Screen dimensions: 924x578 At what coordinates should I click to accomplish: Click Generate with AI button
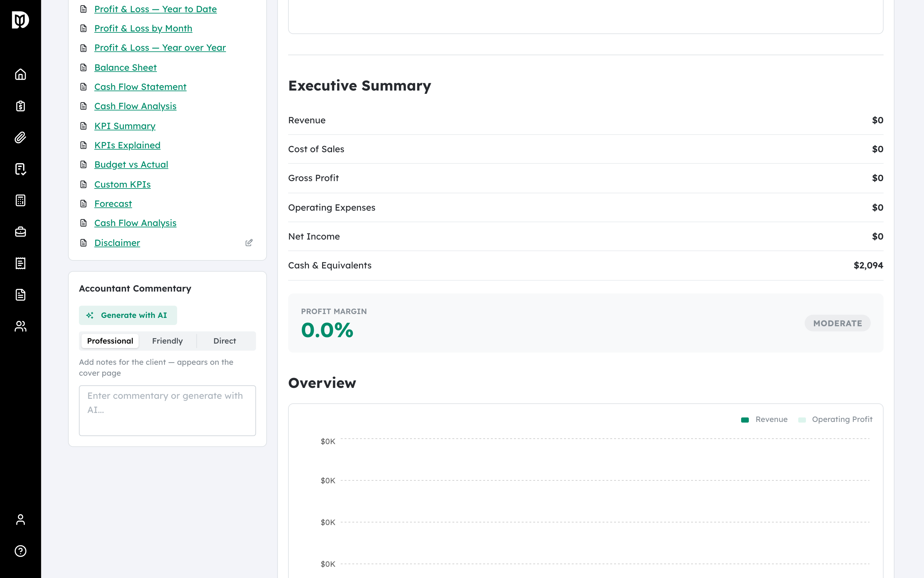(x=128, y=315)
